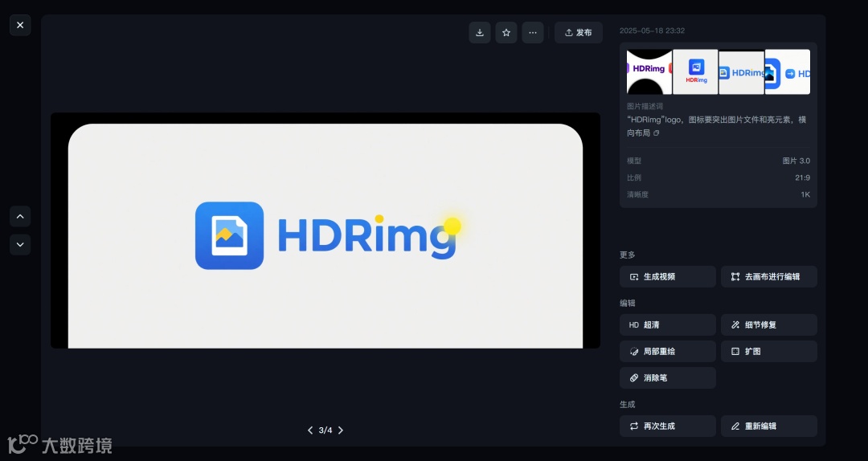Go to next generation with down arrow

[x=20, y=245]
